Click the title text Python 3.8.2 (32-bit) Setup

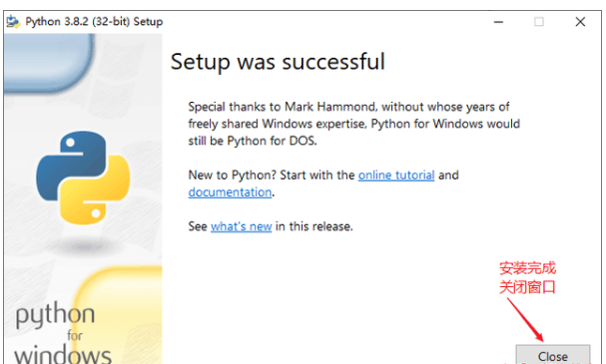[x=94, y=22]
